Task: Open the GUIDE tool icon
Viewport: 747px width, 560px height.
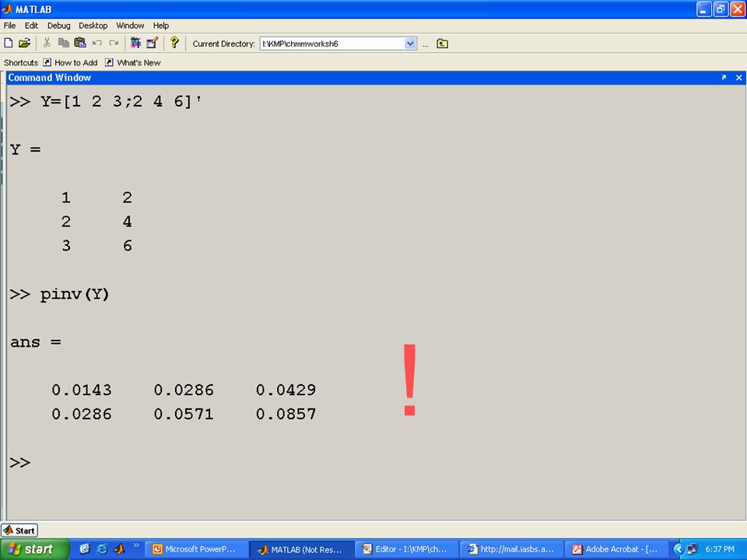Action: tap(152, 44)
